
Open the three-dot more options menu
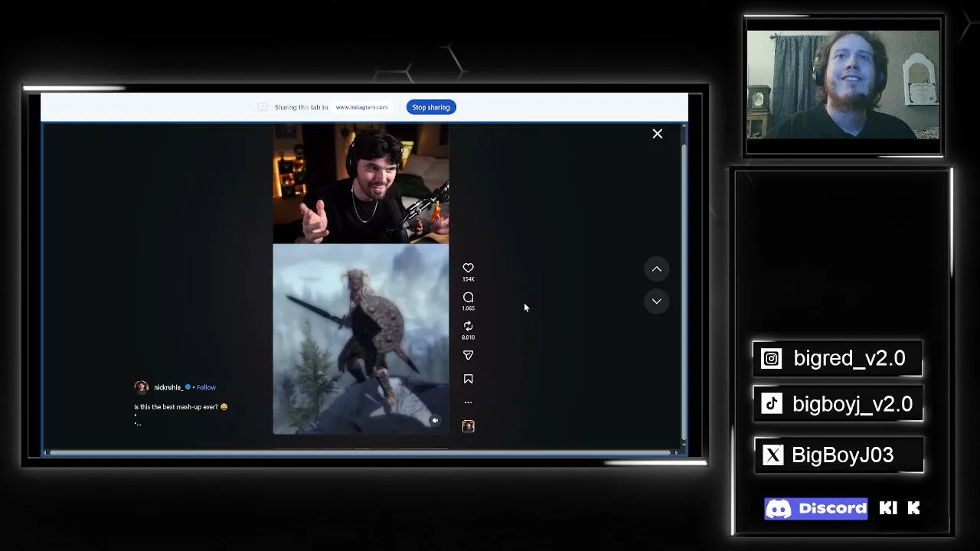point(468,402)
